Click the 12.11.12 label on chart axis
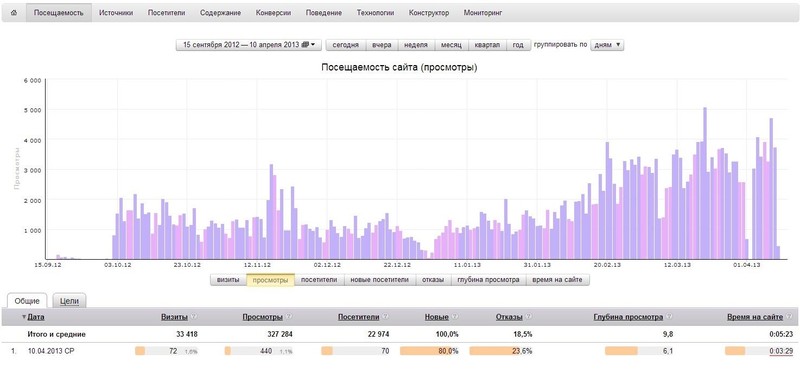 pyautogui.click(x=257, y=265)
